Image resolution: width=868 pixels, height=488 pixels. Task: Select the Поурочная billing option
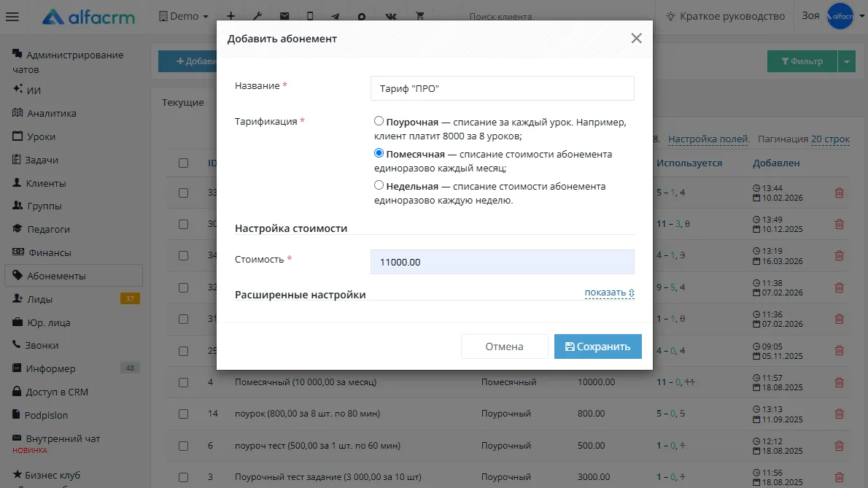point(379,121)
